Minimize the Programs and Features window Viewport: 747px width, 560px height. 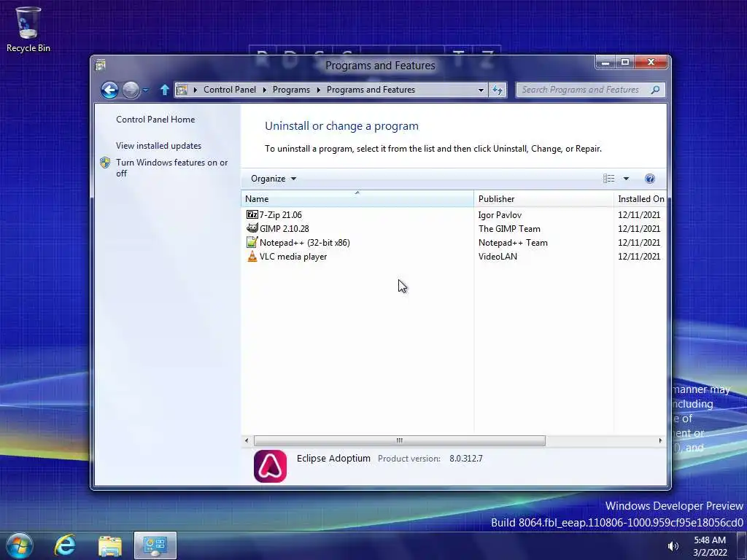click(x=605, y=63)
